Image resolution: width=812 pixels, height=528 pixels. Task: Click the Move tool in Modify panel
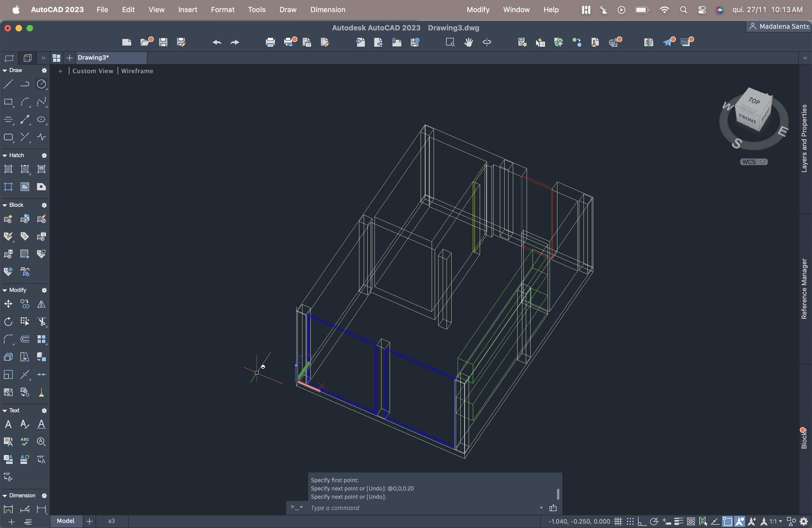8,304
